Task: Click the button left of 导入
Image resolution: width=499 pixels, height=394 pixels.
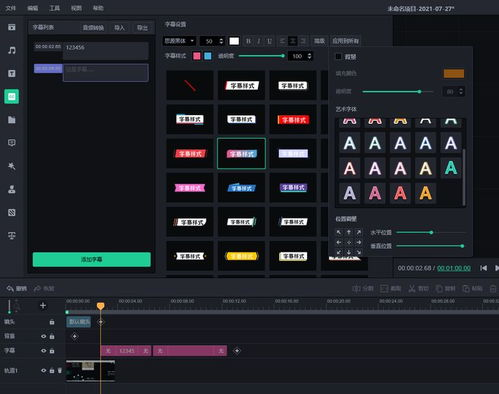Action: click(x=93, y=28)
